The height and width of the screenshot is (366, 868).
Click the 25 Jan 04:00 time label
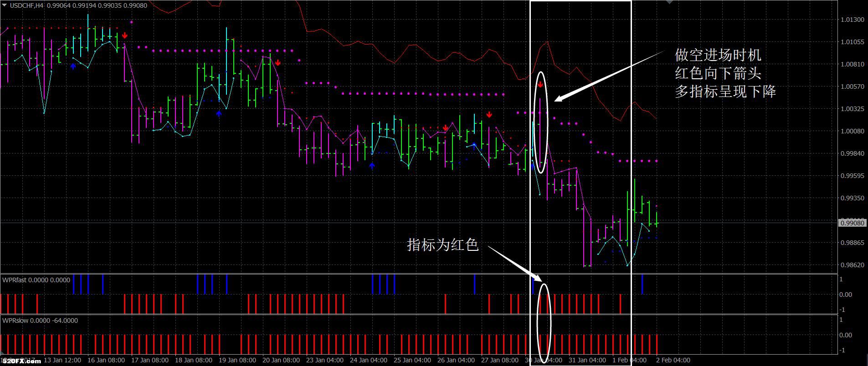pos(412,360)
